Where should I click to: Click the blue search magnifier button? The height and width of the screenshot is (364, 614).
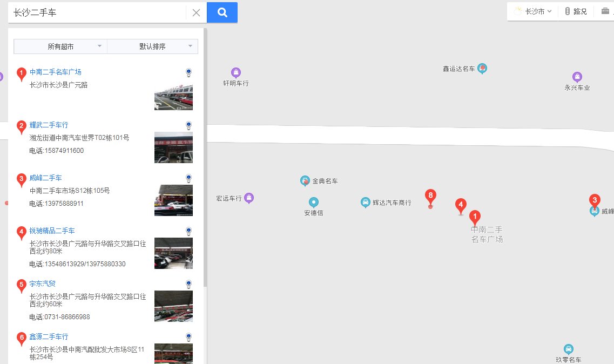pos(222,12)
